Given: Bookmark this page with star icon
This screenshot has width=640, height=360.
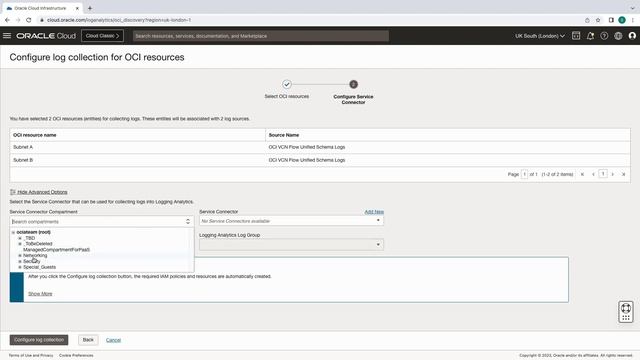Looking at the screenshot, I should pos(598,20).
